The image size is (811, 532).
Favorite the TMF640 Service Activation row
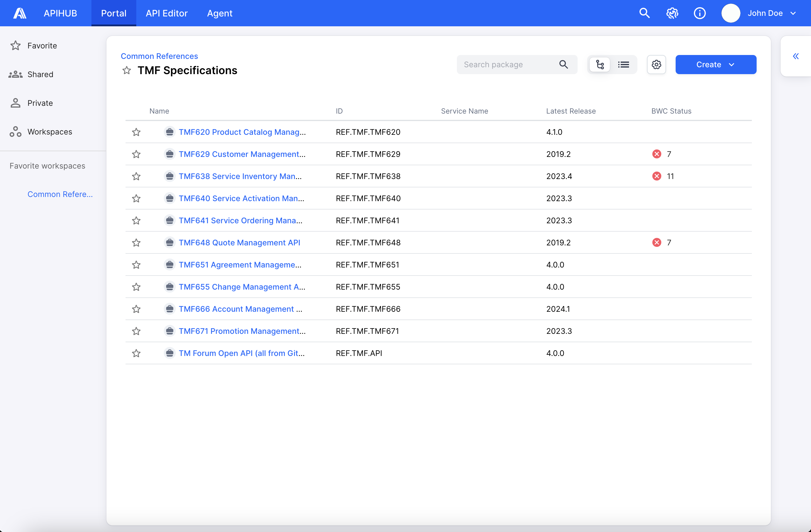[x=136, y=198]
